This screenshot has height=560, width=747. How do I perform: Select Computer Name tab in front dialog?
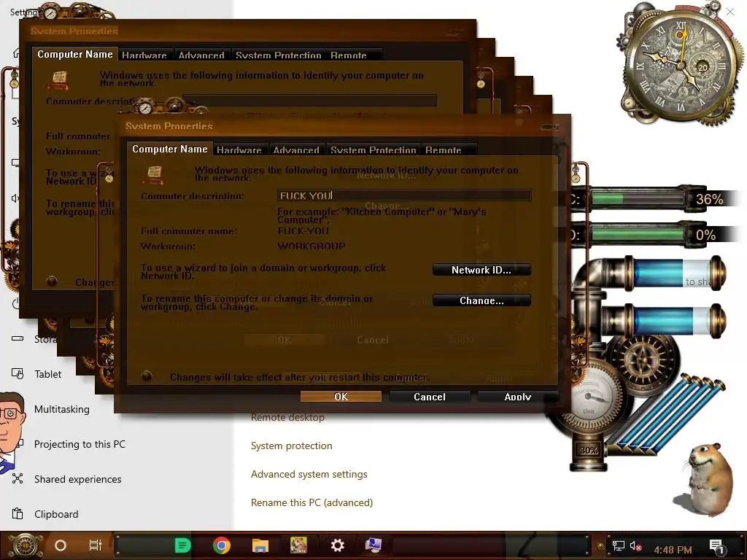pyautogui.click(x=169, y=149)
